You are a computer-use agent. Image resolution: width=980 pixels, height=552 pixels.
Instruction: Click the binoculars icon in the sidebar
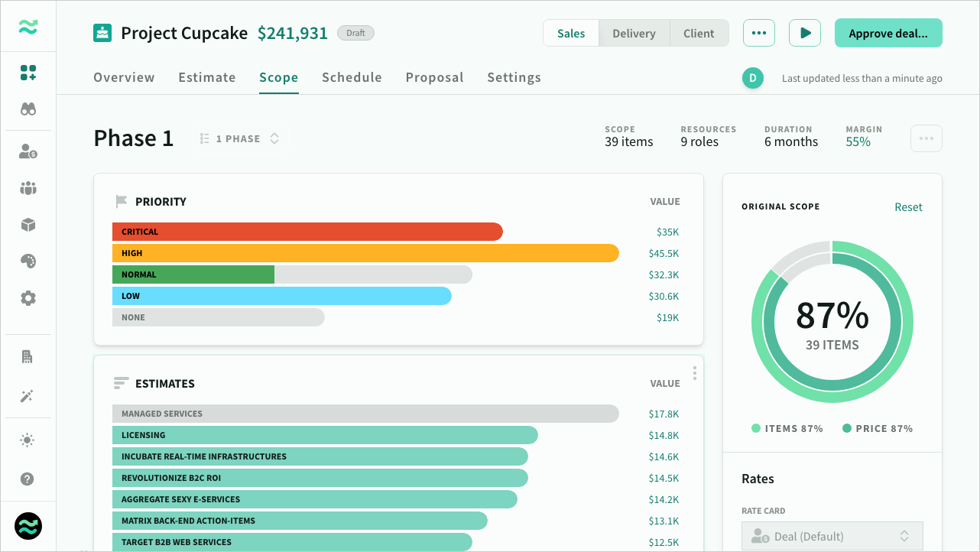[28, 109]
